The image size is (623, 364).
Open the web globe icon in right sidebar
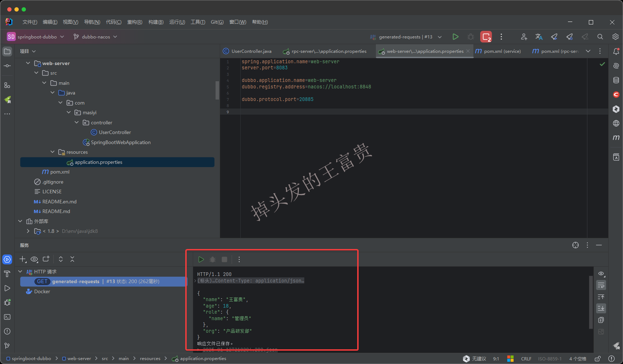(616, 123)
